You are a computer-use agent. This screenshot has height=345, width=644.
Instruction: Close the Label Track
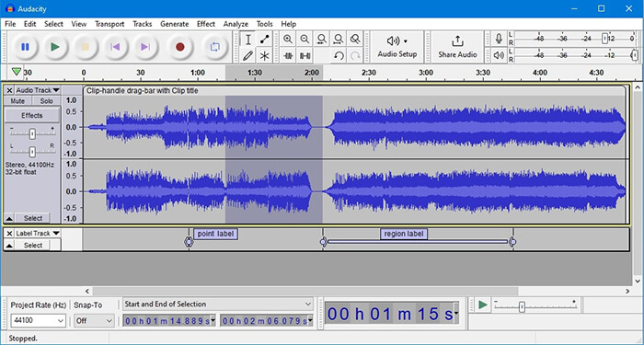coord(9,233)
